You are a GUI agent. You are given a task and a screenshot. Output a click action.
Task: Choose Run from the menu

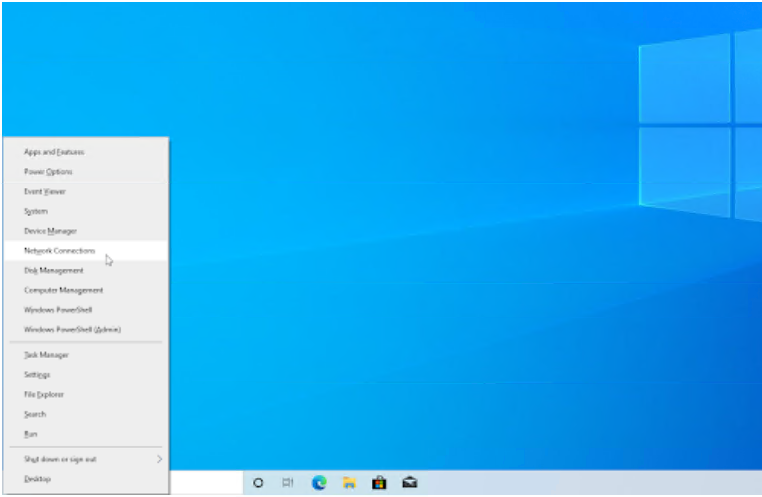click(x=31, y=434)
